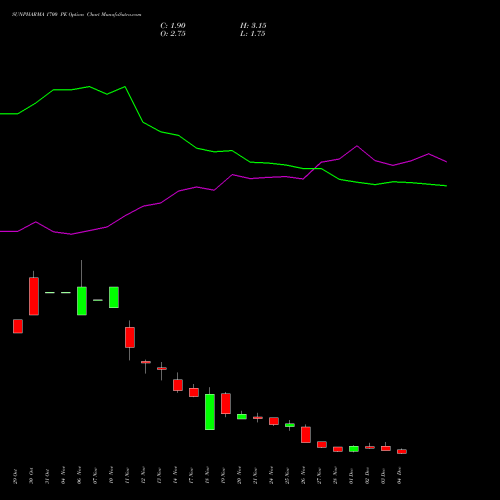Viewport: 500px width, 500px height.
Task: Click the 14 Nov date label
Action: tap(175, 476)
